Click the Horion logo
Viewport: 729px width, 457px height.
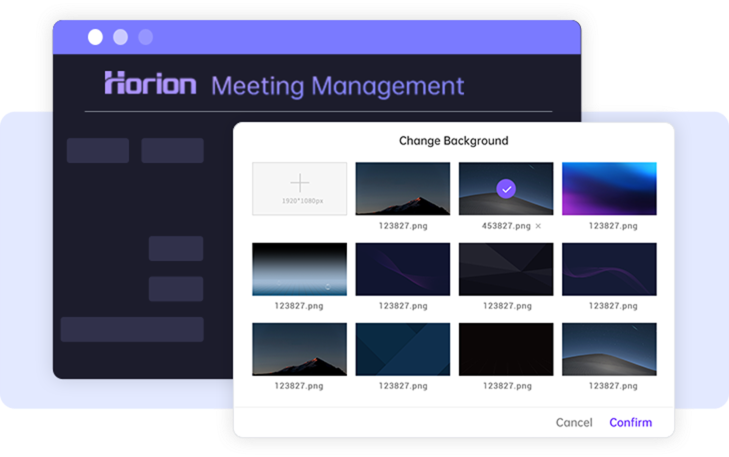click(x=151, y=84)
